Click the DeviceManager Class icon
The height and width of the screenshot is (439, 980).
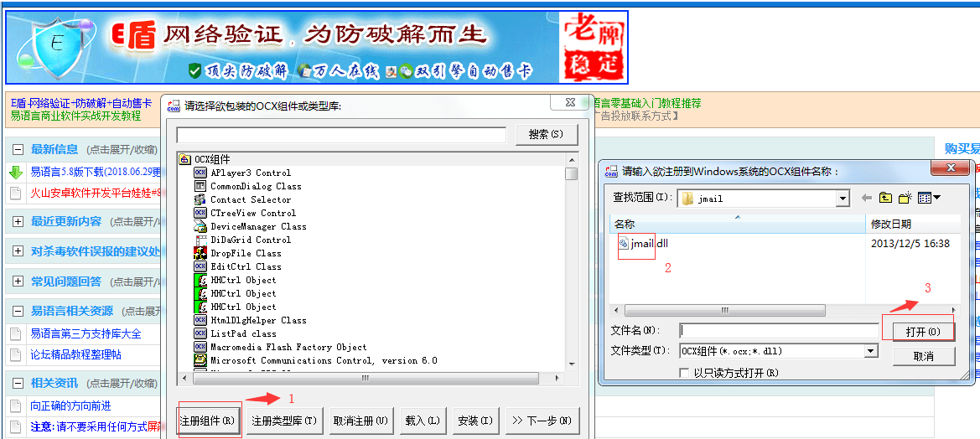pos(200,226)
